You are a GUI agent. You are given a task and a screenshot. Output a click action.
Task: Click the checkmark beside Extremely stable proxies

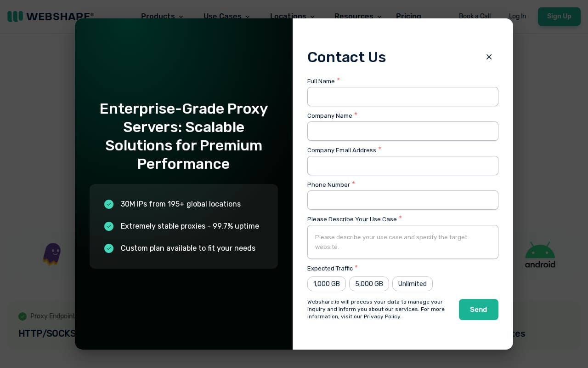click(109, 226)
